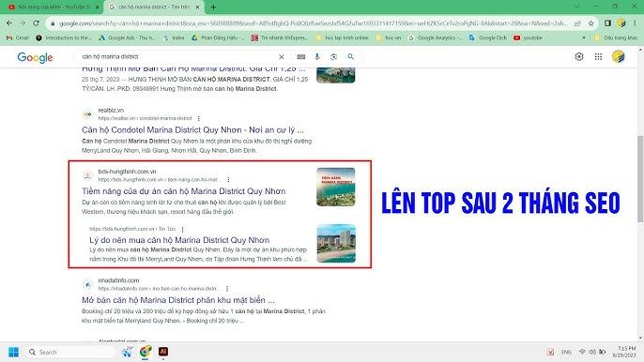Click the Tiềm năng result thumbnail image
This screenshot has width=644, height=362.
tap(335, 187)
